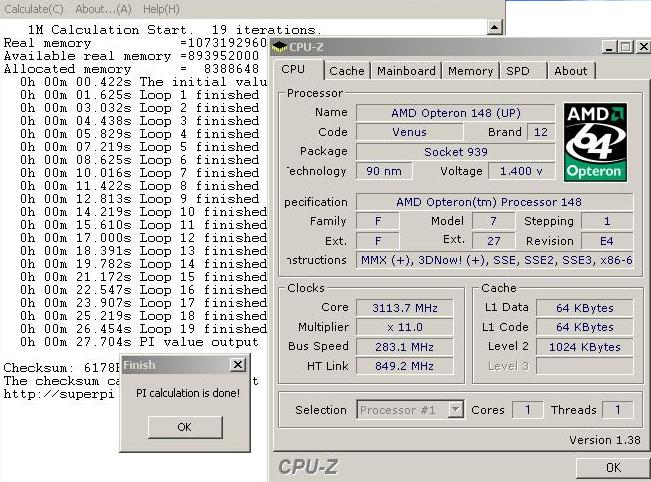Close the CPU-Z window
651x482 pixels.
pos(641,46)
